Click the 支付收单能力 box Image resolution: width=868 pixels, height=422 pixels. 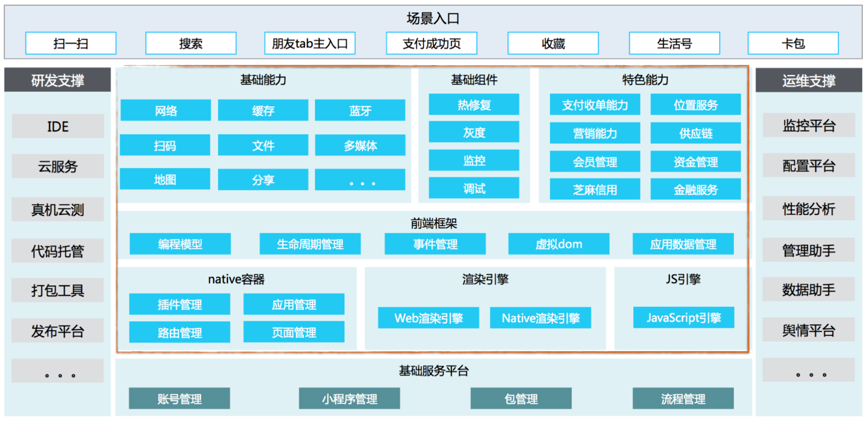click(x=595, y=105)
